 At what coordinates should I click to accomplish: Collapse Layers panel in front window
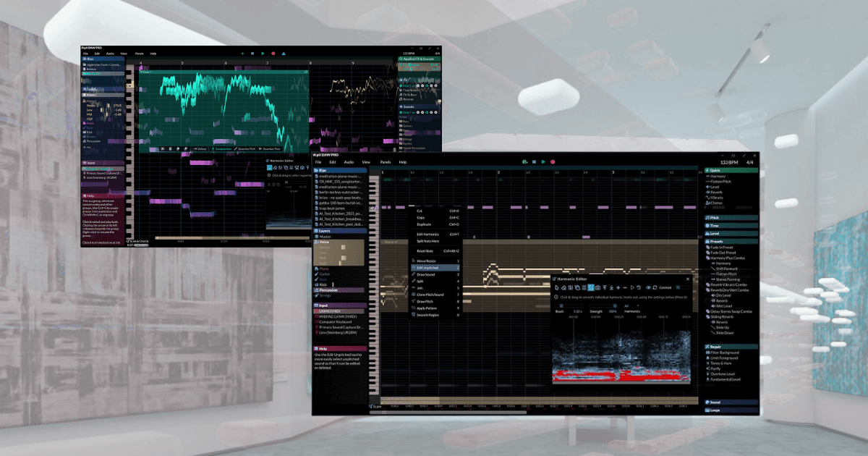tap(340, 229)
